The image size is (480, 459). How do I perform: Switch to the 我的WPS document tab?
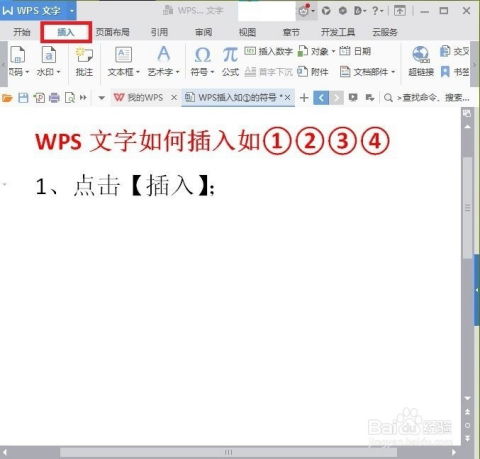pos(139,98)
